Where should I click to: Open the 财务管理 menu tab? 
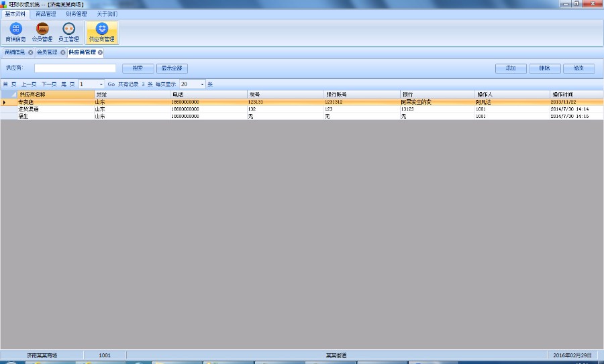point(76,13)
